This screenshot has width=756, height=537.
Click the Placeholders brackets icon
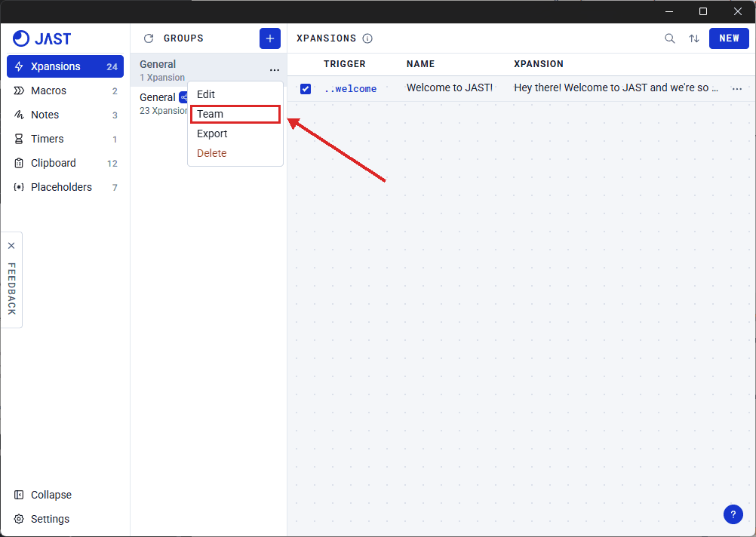(19, 187)
